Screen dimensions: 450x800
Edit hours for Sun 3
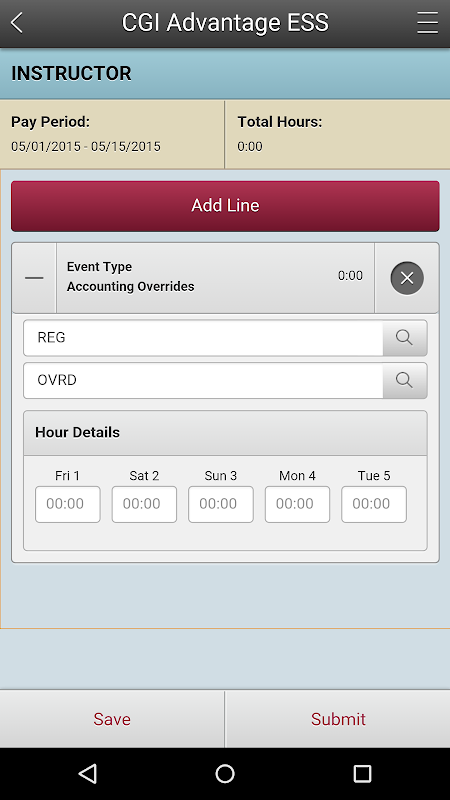click(220, 504)
